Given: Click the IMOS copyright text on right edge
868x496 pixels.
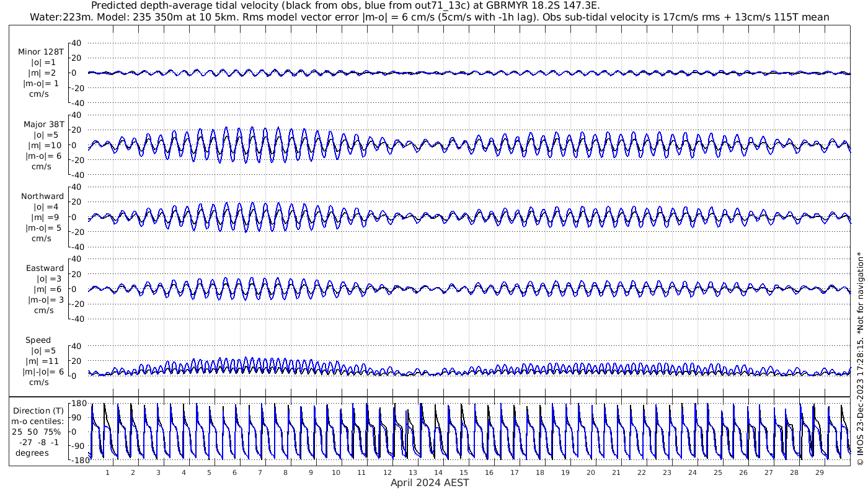Looking at the screenshot, I should click(x=860, y=358).
